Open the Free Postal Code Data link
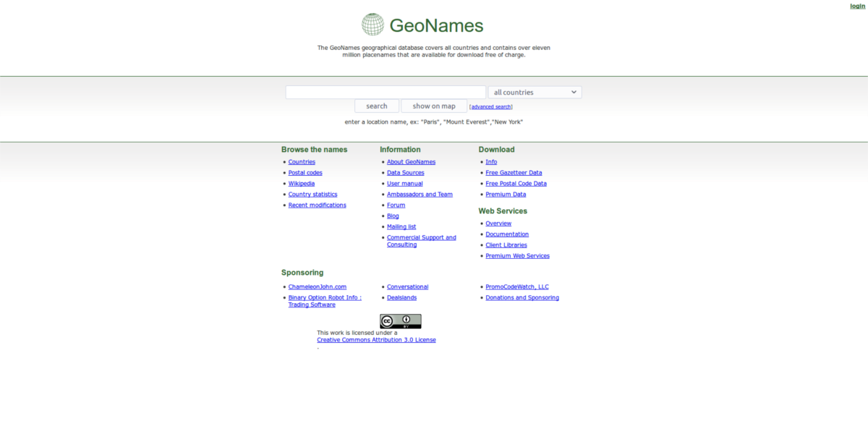Screen dimensions: 868x447 coord(516,184)
